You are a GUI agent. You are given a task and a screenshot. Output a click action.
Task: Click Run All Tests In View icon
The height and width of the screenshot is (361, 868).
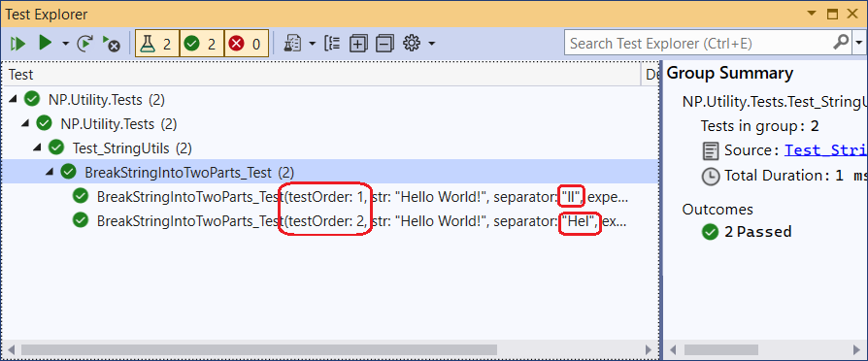point(18,44)
